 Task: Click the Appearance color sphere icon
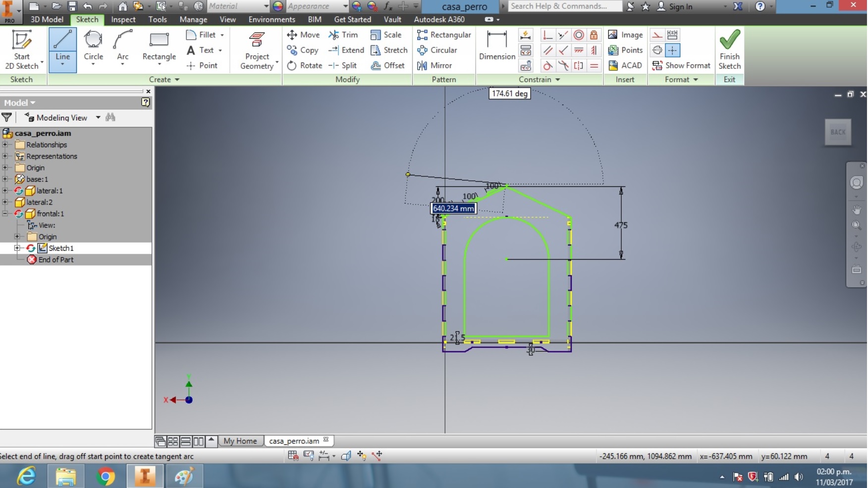click(x=278, y=6)
